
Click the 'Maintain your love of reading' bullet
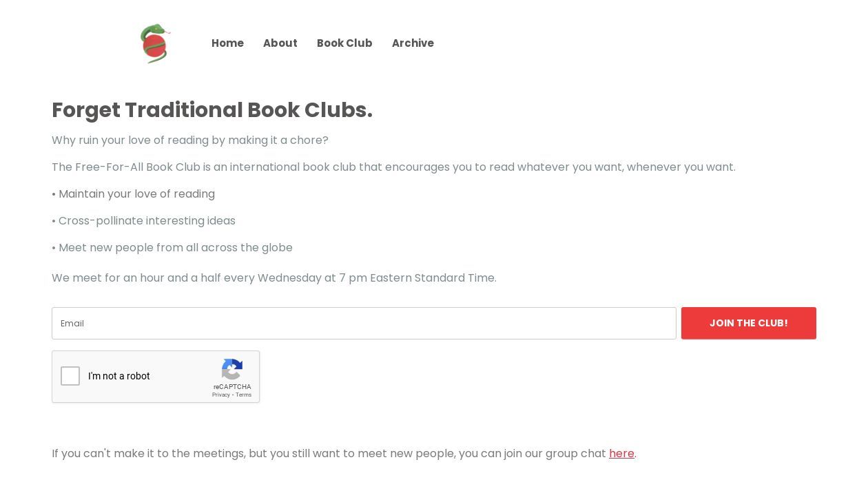pyautogui.click(x=134, y=194)
